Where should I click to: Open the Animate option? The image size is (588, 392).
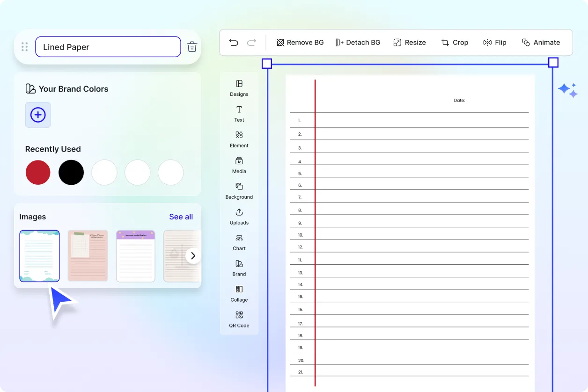541,43
